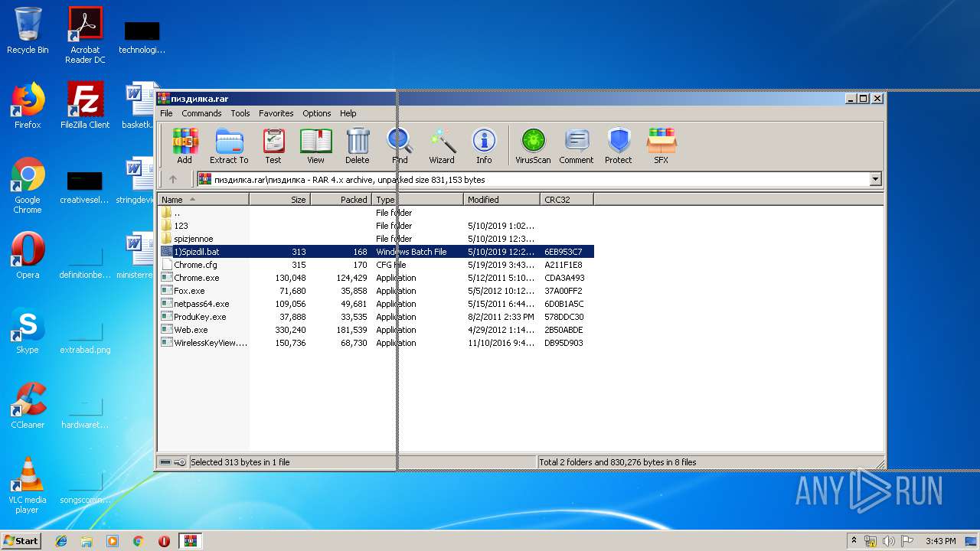Open the Comment toolbar icon
This screenshot has width=980, height=551.
point(576,145)
